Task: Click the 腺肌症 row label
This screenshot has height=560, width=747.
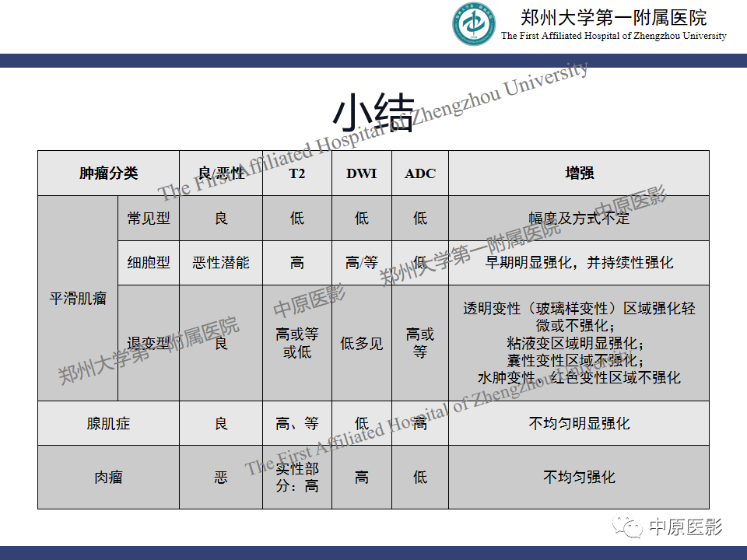Action: pyautogui.click(x=109, y=423)
